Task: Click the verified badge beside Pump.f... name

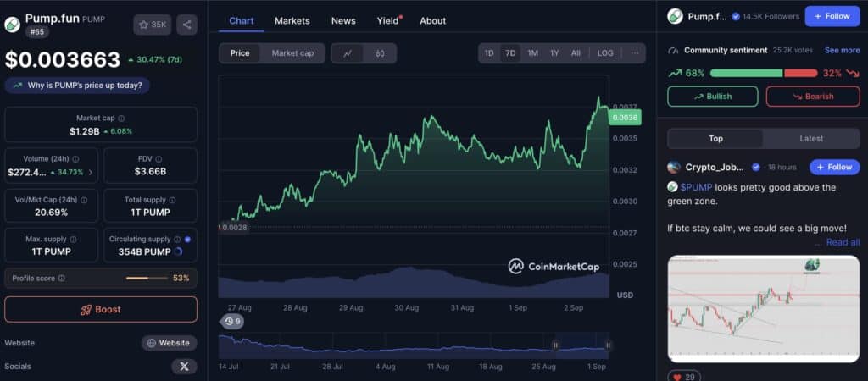Action: click(x=736, y=17)
